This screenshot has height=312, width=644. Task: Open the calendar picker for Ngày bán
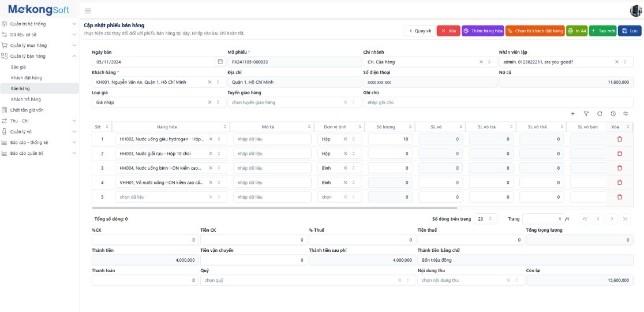(x=220, y=62)
